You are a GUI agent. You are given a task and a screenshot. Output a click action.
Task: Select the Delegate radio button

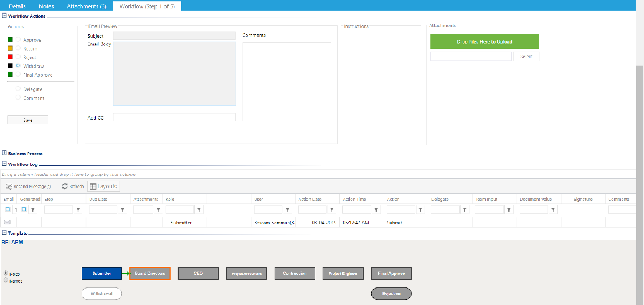(18, 89)
